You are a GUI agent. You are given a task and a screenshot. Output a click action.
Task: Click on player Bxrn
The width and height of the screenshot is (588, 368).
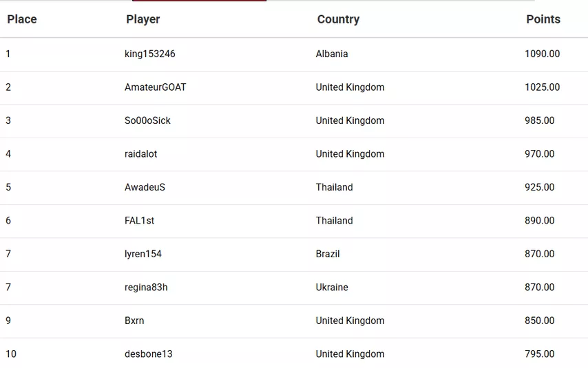pyautogui.click(x=134, y=321)
